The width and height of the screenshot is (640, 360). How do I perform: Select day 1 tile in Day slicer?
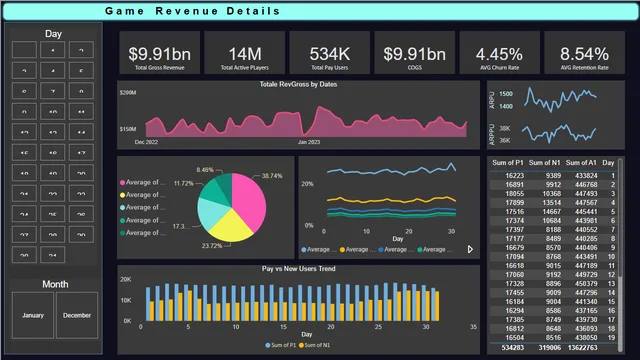pos(53,50)
